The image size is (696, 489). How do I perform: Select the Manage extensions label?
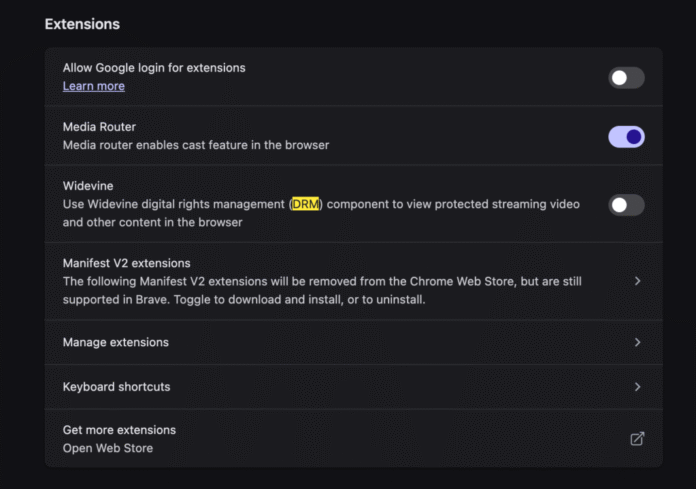pyautogui.click(x=115, y=342)
